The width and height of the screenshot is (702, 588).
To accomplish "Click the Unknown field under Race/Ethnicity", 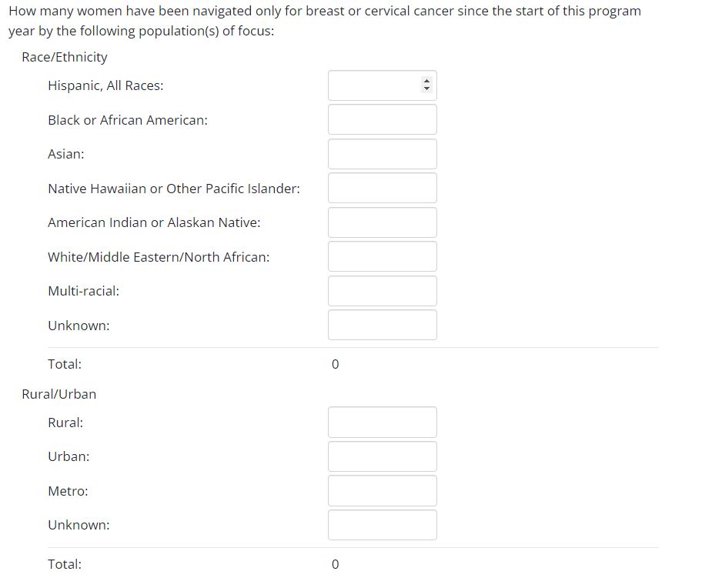I will pos(382,326).
